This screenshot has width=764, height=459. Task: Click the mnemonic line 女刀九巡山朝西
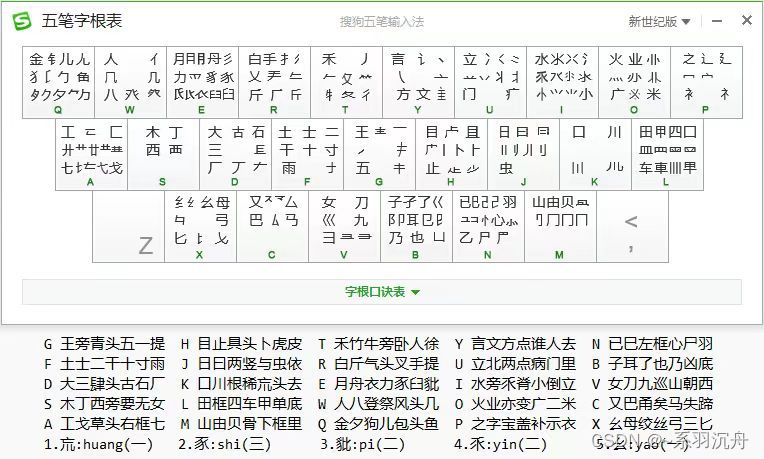[x=660, y=384]
